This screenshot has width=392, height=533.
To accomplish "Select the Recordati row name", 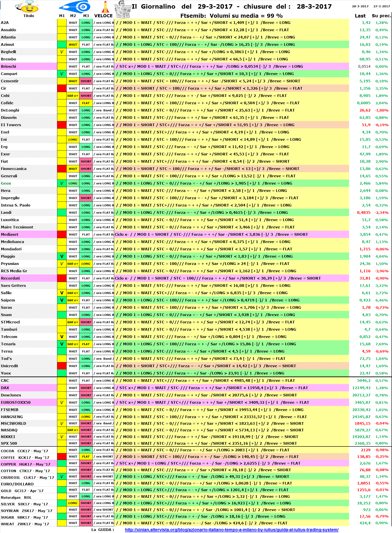I will click(10, 278).
